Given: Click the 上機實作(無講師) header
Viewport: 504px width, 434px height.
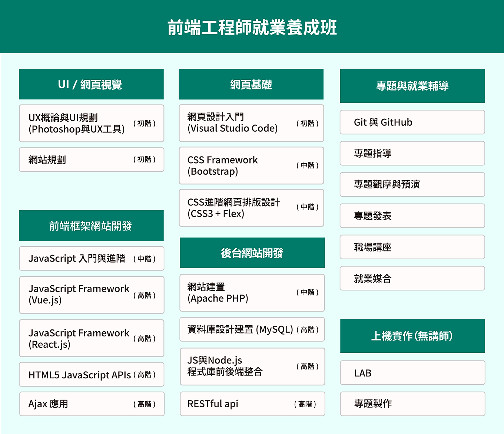Looking at the screenshot, I should coord(412,336).
